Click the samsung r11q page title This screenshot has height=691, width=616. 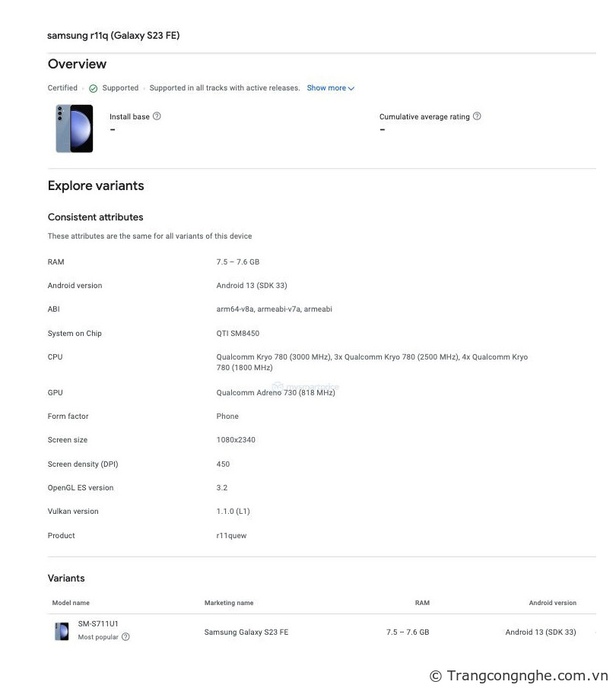pyautogui.click(x=113, y=35)
